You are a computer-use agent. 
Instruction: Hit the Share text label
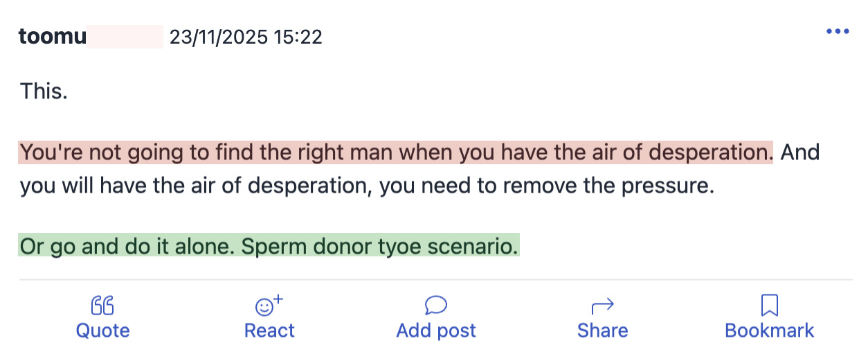click(602, 331)
